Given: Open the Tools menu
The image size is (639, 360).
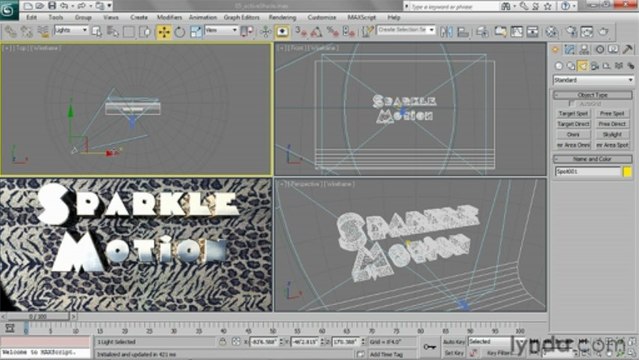Looking at the screenshot, I should tap(56, 18).
